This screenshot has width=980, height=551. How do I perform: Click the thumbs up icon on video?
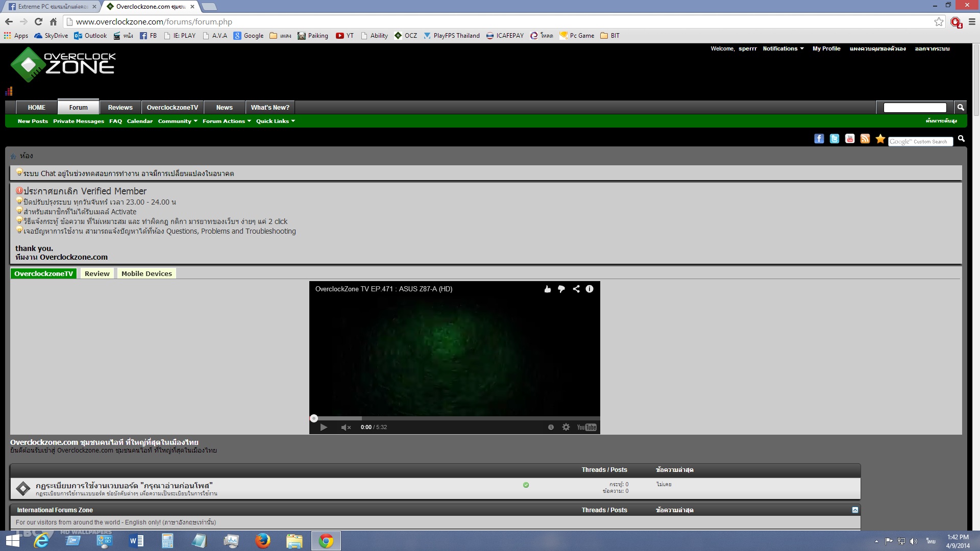(x=547, y=289)
